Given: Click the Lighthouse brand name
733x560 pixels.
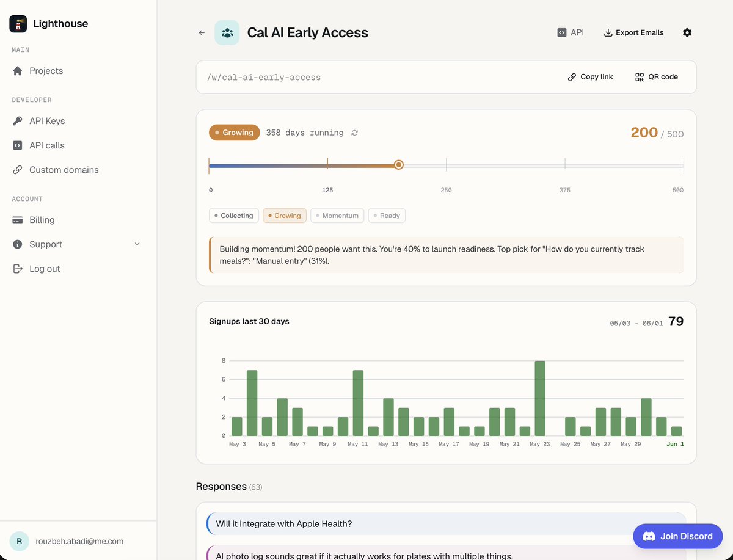Looking at the screenshot, I should (x=60, y=24).
